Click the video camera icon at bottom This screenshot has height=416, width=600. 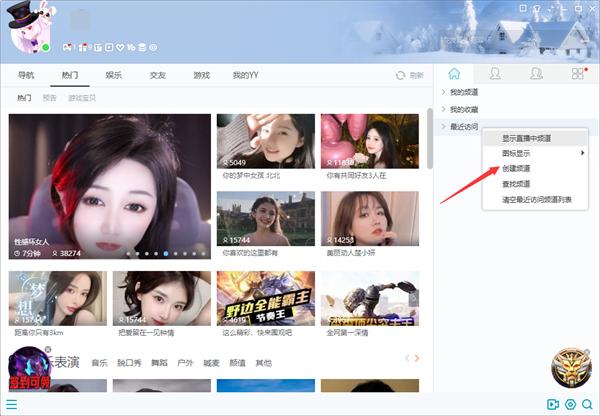[552, 405]
